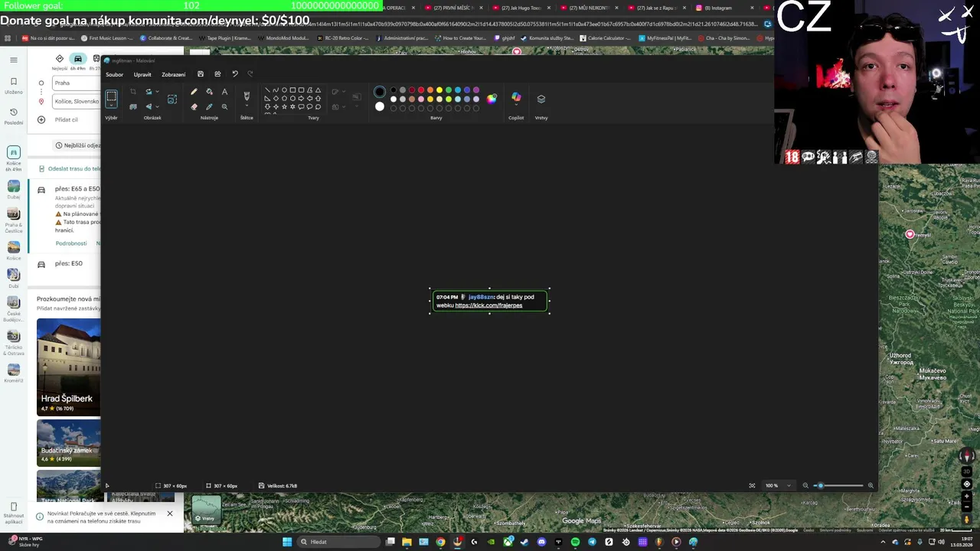This screenshot has height=551, width=980.
Task: Click the Košice, Slovensko destination field
Action: pyautogui.click(x=77, y=101)
